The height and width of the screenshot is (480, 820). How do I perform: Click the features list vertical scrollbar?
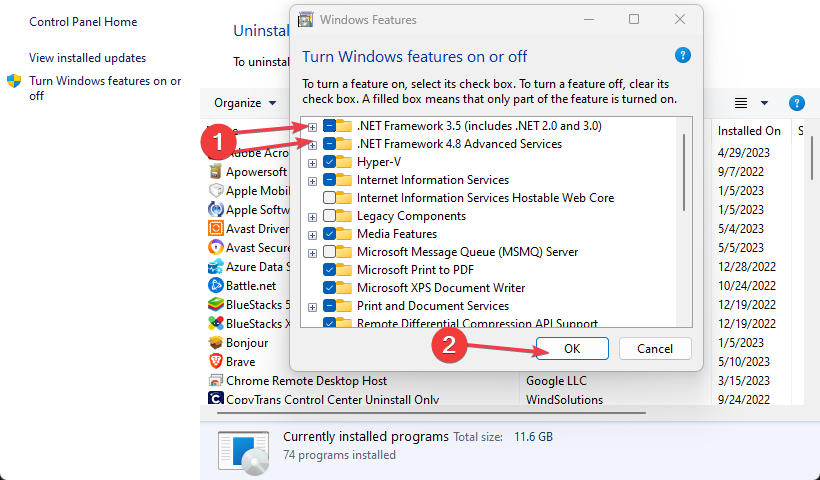point(684,173)
